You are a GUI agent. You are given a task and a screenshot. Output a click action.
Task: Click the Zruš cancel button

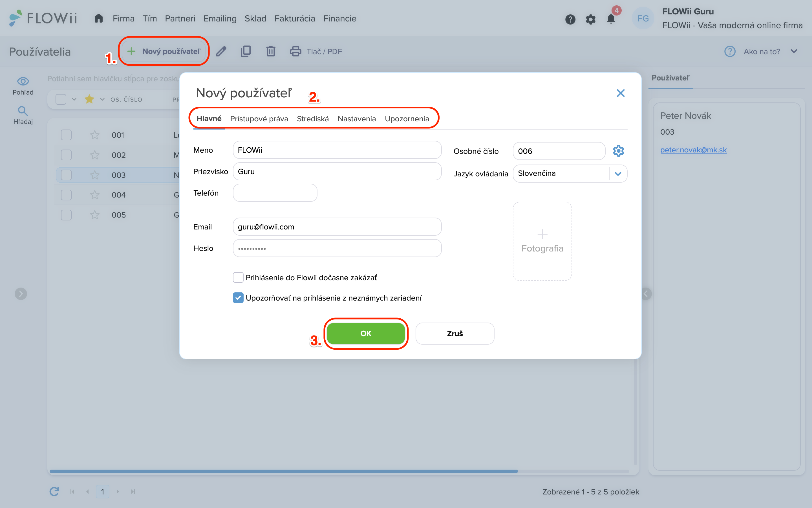point(455,333)
